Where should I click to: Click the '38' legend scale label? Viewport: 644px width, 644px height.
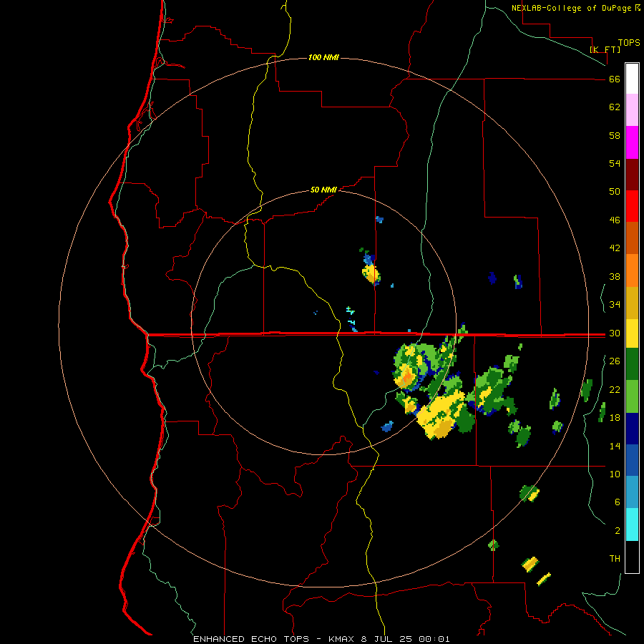pos(615,277)
